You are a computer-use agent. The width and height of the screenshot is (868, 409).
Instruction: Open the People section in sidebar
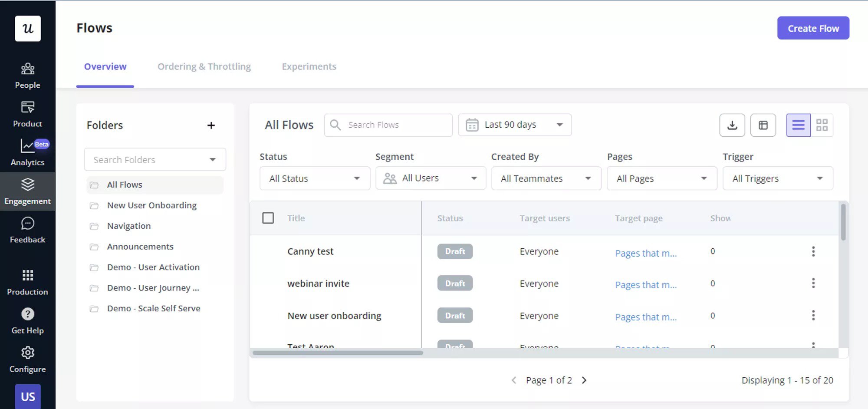coord(27,76)
